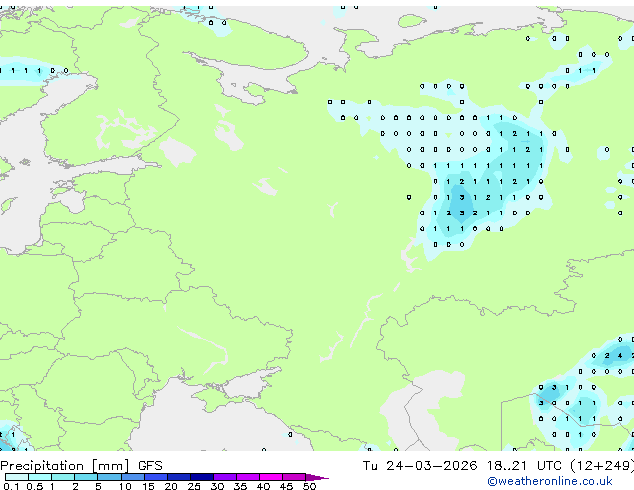This screenshot has width=634, height=490.
Task: Click legend swatch between 30 and 35
Action: click(x=225, y=477)
